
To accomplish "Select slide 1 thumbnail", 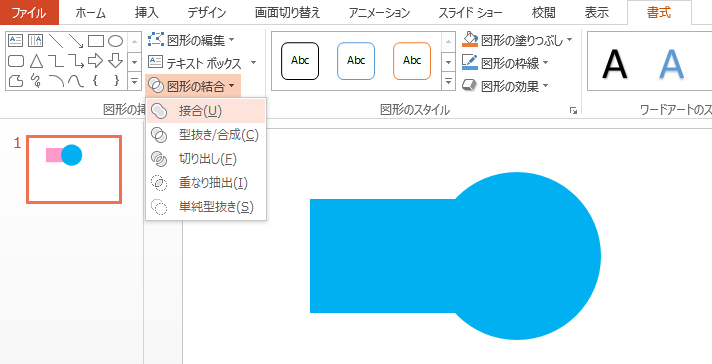I will click(x=74, y=169).
